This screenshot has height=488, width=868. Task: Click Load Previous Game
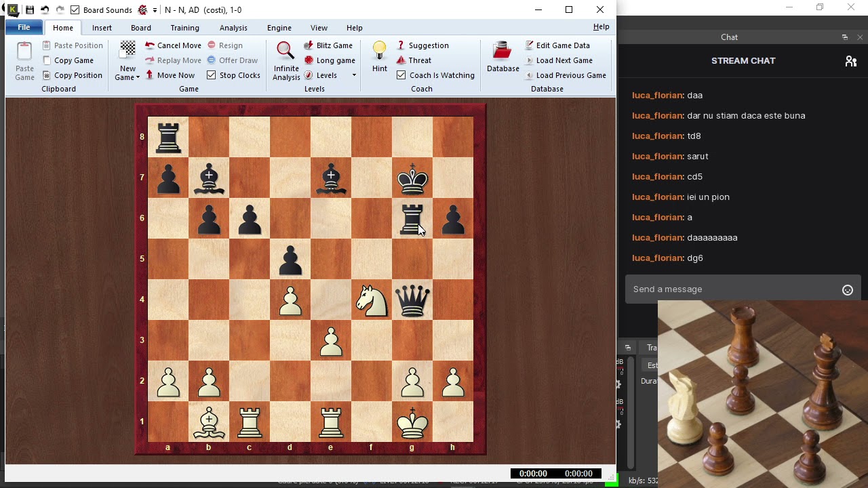[566, 75]
